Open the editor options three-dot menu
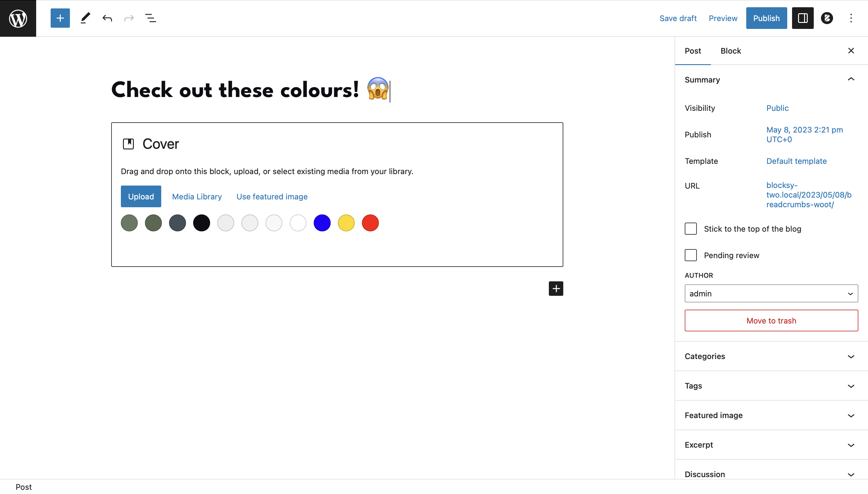This screenshot has width=868, height=494. 851,18
